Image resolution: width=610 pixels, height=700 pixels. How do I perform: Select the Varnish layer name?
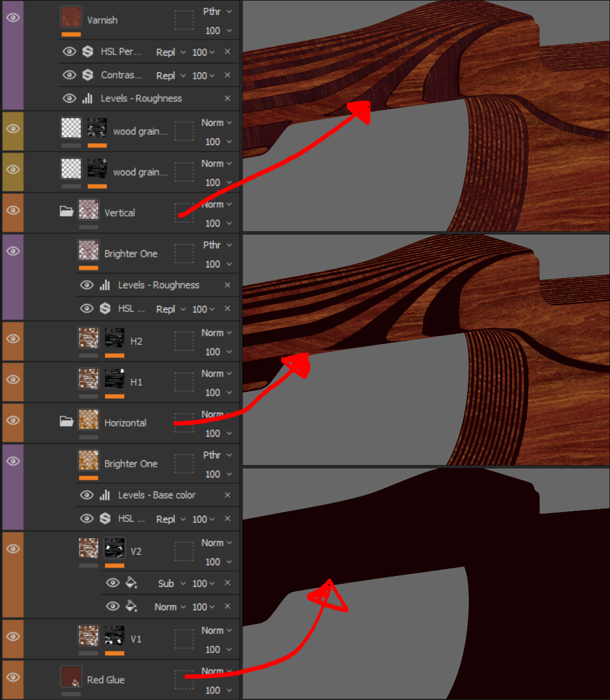point(103,20)
